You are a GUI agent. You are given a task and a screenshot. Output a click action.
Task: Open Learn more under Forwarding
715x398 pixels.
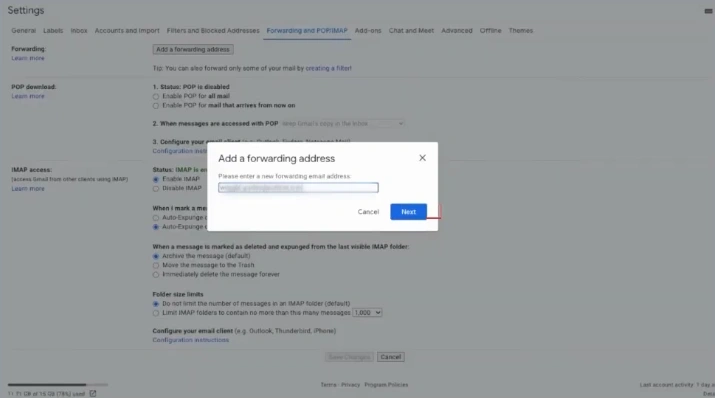pos(28,58)
